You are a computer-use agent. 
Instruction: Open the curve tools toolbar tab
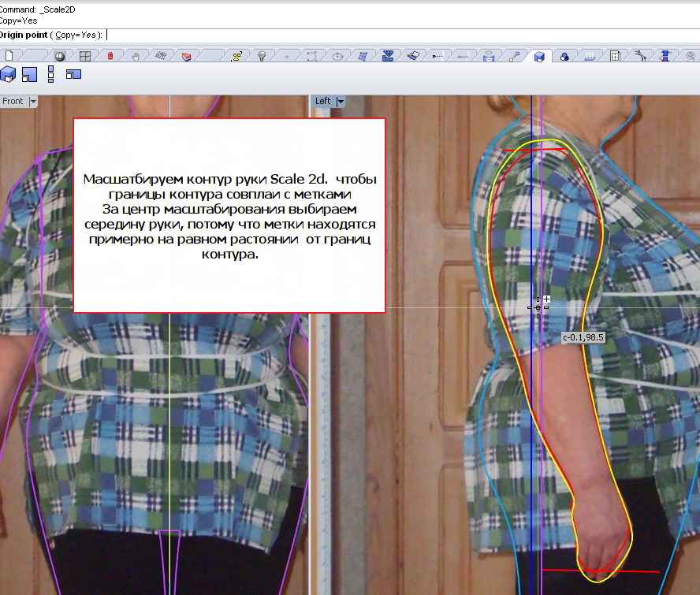[x=312, y=56]
